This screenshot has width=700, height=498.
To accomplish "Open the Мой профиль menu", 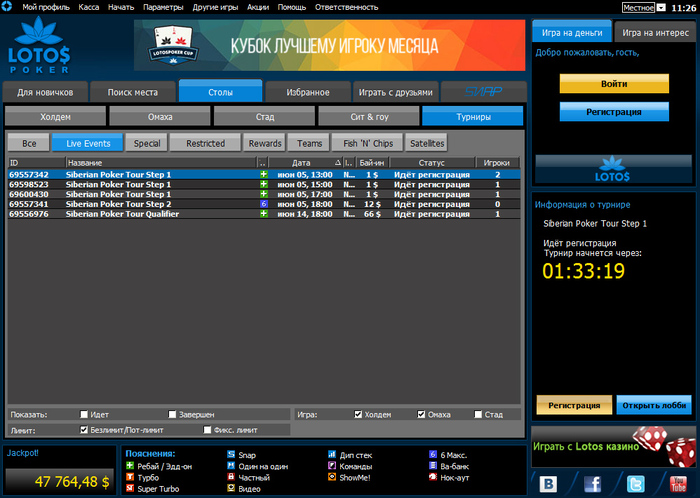I will [x=46, y=7].
